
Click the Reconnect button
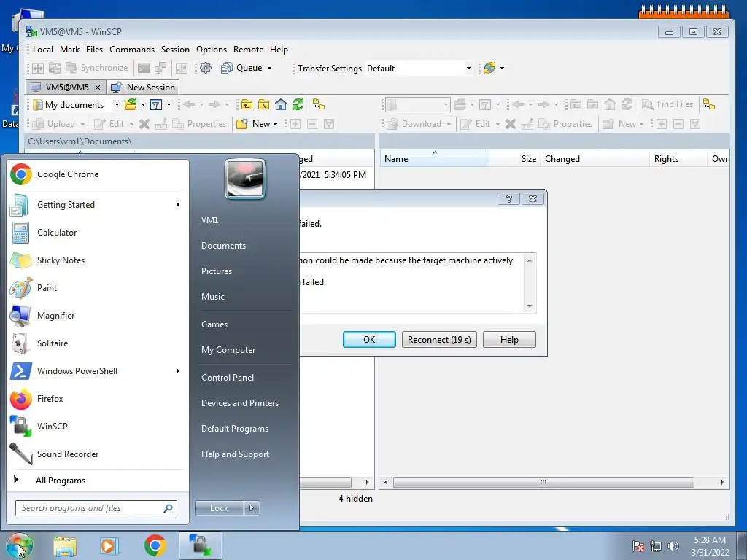coord(439,340)
